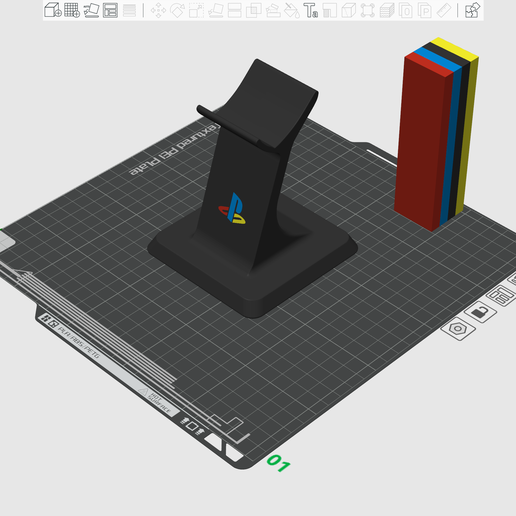The width and height of the screenshot is (516, 516).
Task: Select the Rotate gizmo tool
Action: point(177,10)
